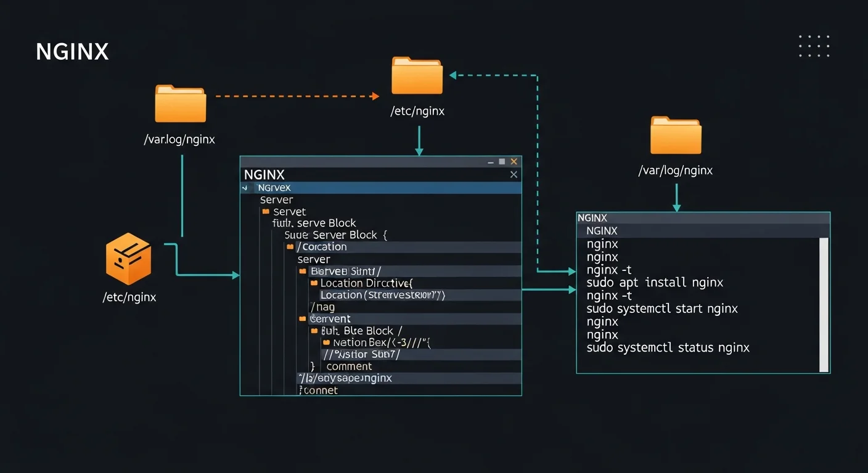Collapse the root 'NGrvex' node using its arrow

pos(246,187)
